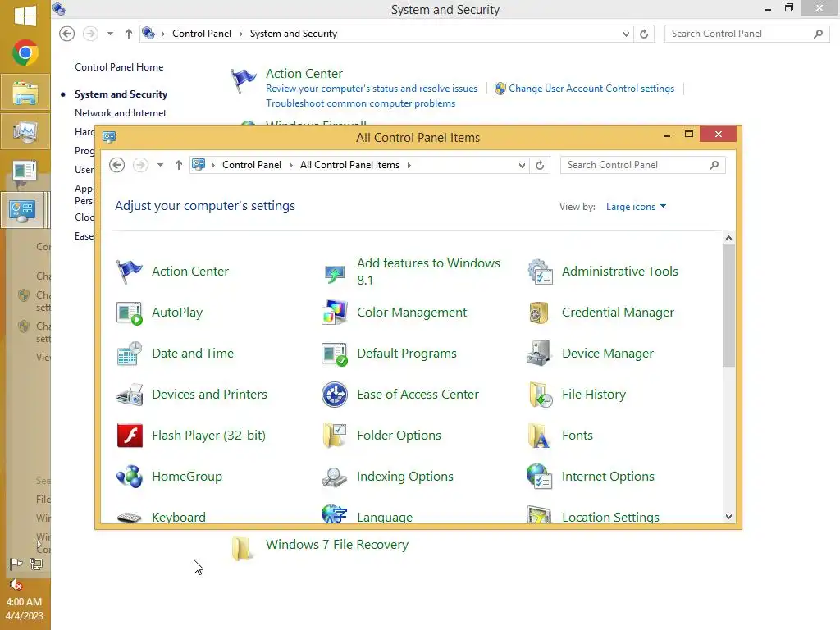Click the Windows 7 File Recovery folder icon
Screen dimensions: 840x630
click(x=242, y=547)
